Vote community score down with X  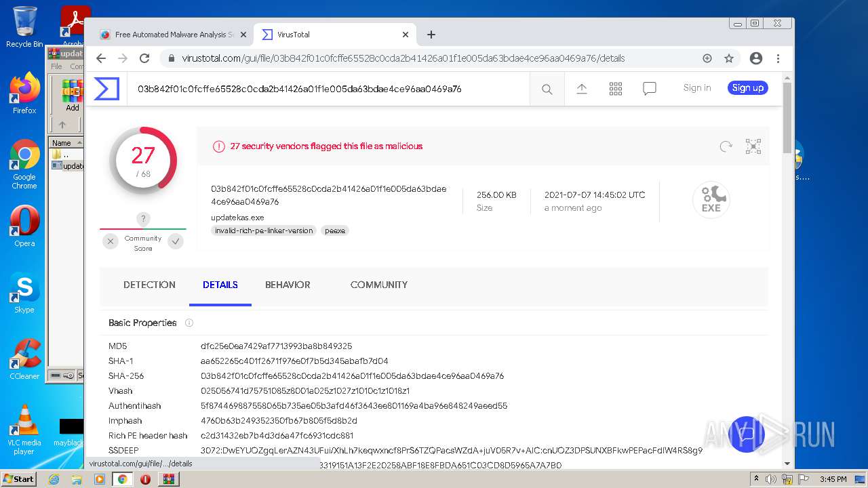click(110, 241)
